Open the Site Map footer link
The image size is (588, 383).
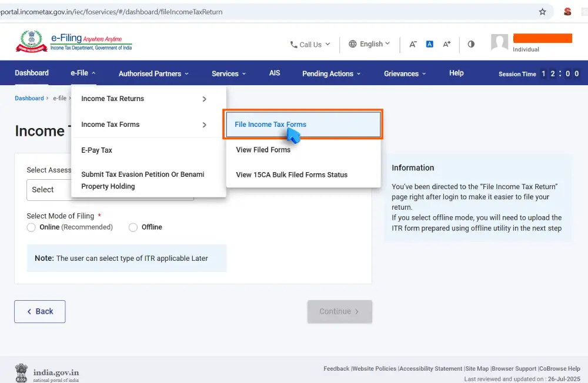click(477, 369)
